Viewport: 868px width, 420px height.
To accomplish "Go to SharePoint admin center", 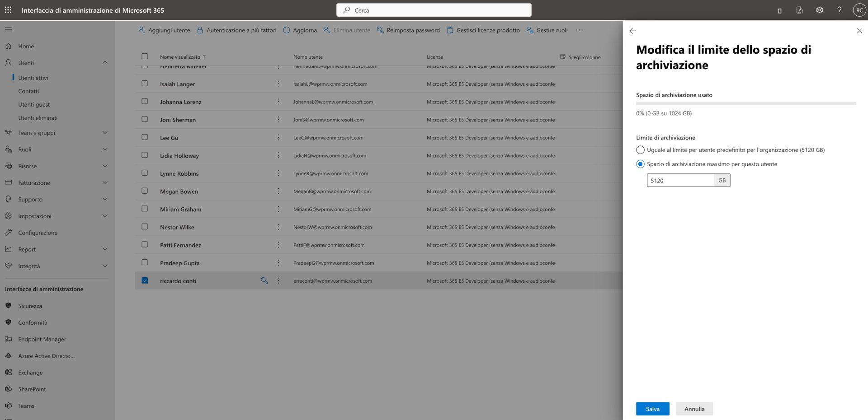I will click(32, 389).
